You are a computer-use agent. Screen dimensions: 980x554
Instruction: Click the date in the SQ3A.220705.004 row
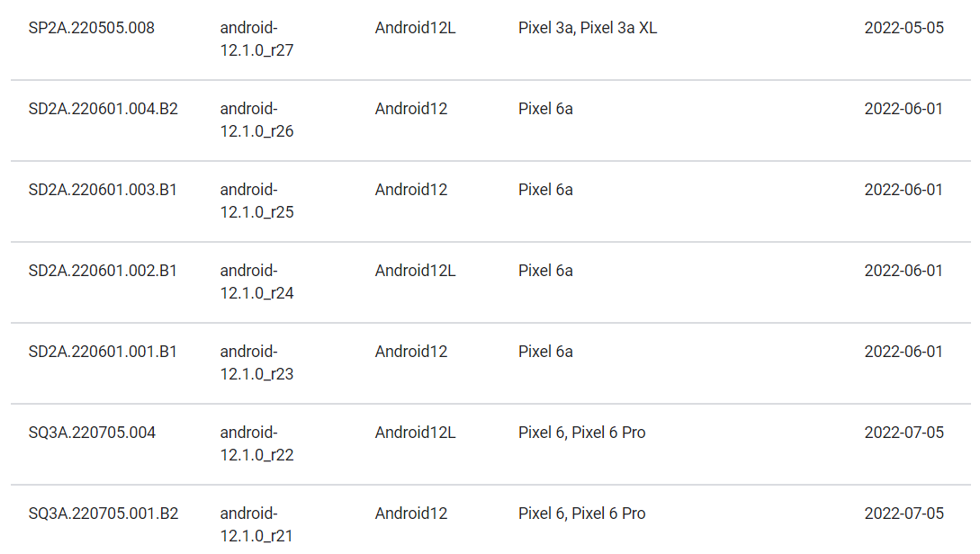904,433
